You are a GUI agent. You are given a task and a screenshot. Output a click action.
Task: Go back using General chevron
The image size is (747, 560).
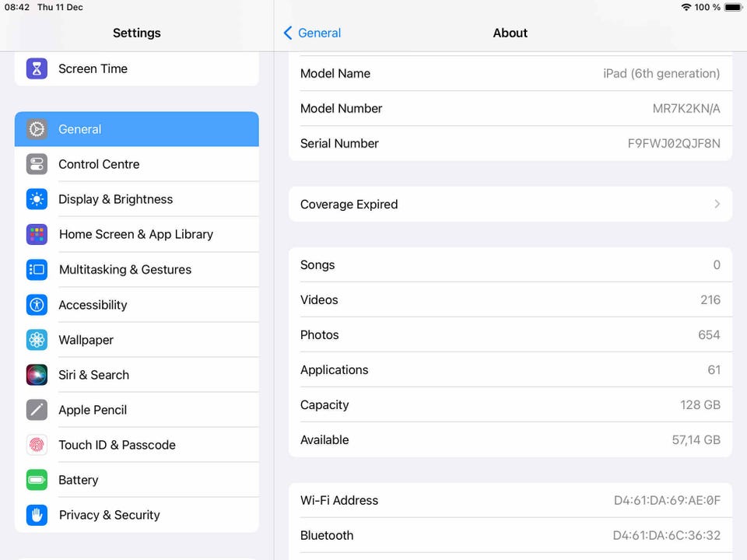(288, 33)
